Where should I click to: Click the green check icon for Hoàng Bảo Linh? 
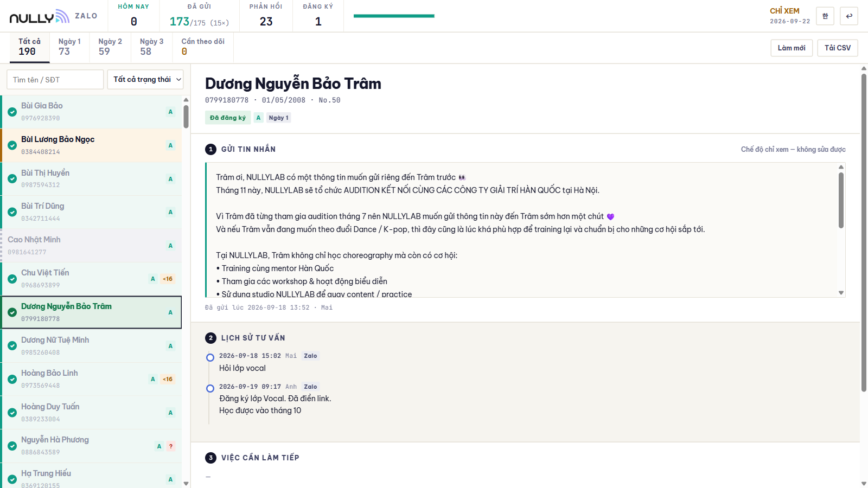12,379
